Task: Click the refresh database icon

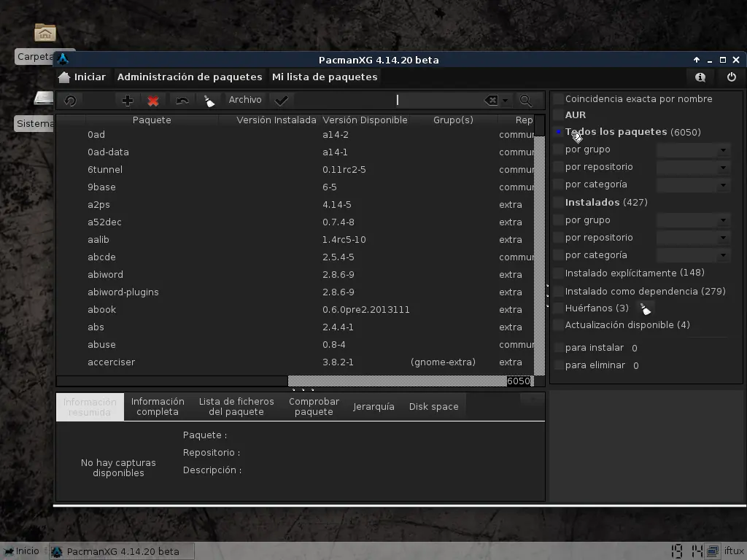Action: [x=71, y=101]
